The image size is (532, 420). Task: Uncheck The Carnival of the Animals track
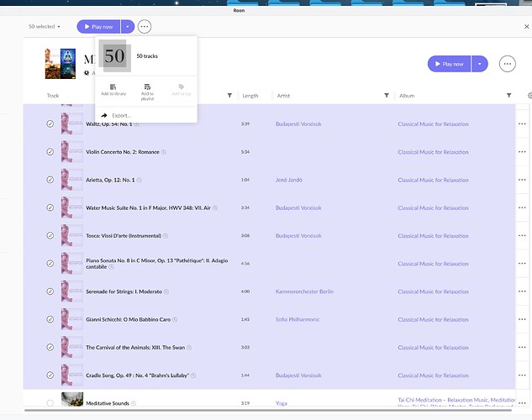click(x=50, y=347)
